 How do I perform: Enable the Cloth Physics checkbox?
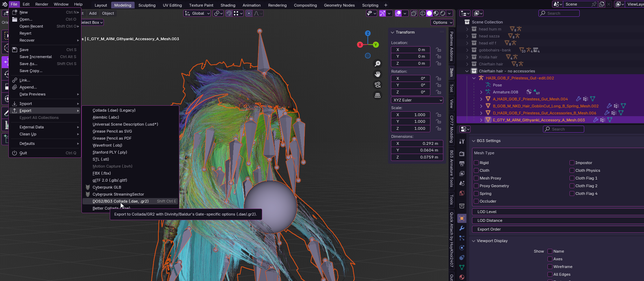click(572, 170)
